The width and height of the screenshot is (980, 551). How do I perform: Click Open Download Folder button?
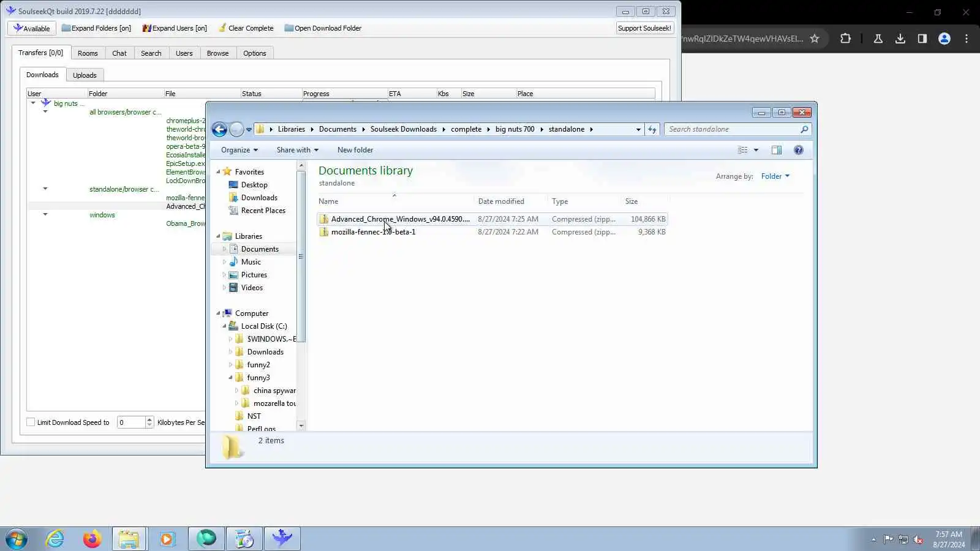[x=323, y=28]
